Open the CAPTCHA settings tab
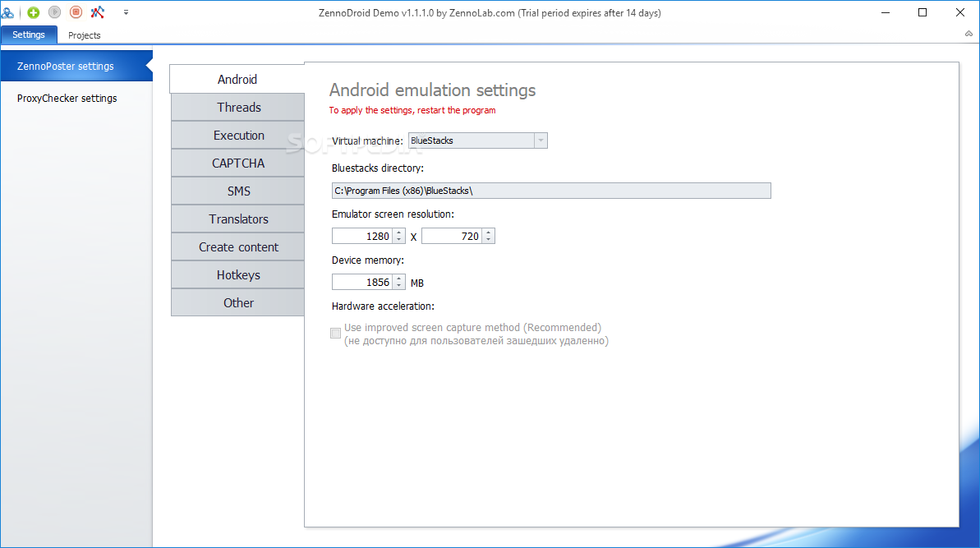 point(238,163)
